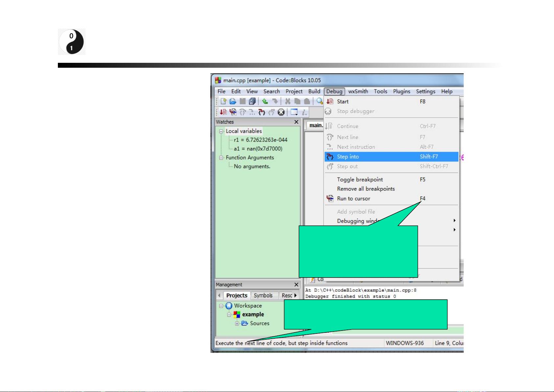
Task: Choose Remove all breakpoints menu entry
Action: point(391,189)
